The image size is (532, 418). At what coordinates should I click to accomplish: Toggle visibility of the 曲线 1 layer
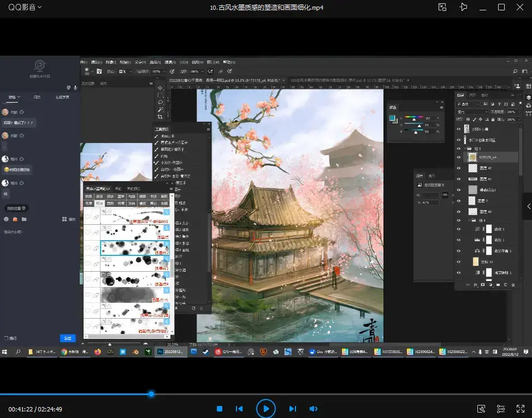click(458, 229)
